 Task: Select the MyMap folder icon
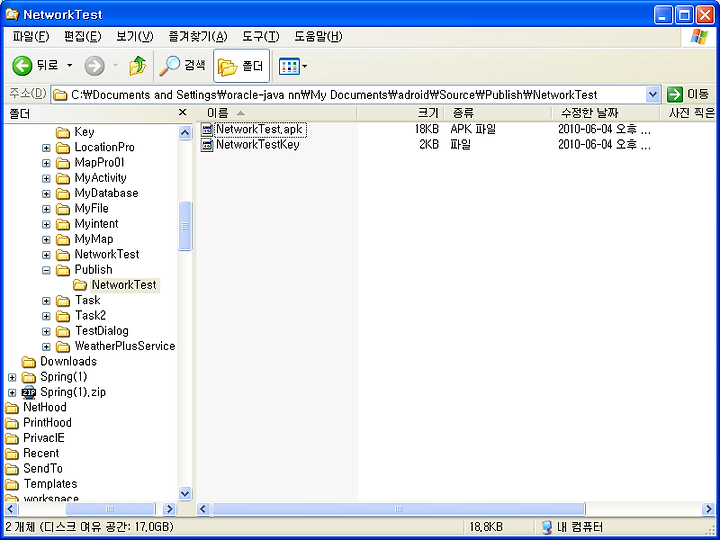[62, 240]
